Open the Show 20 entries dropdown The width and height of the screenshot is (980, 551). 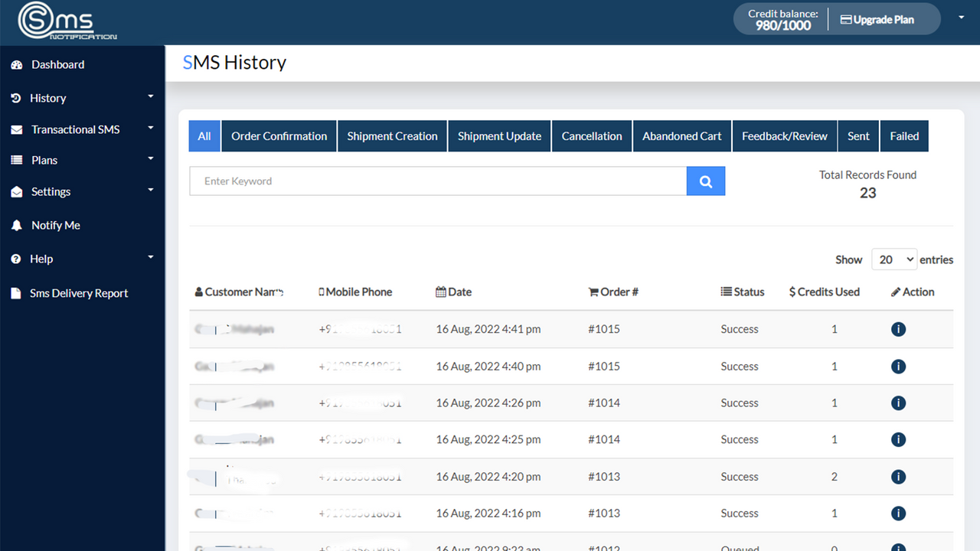(894, 259)
